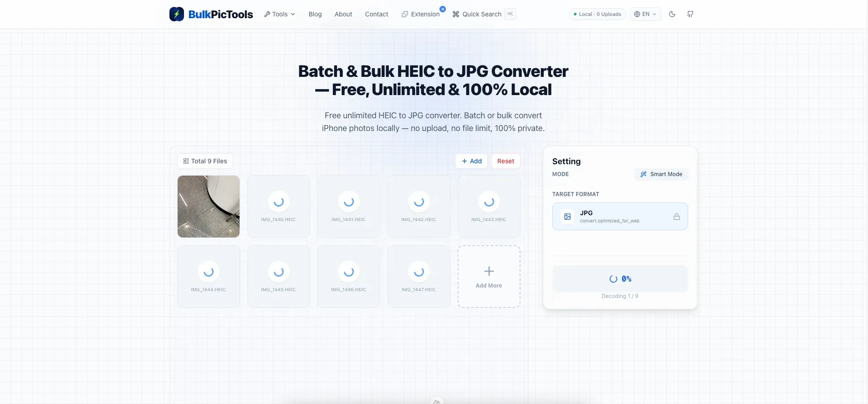Click the IMG_1442.HEIC loading tile
This screenshot has width=868, height=404.
coord(419,207)
